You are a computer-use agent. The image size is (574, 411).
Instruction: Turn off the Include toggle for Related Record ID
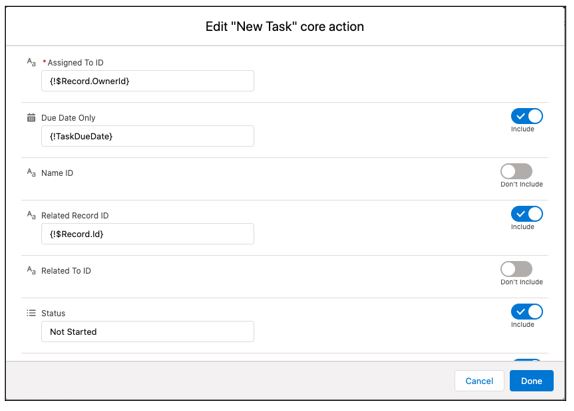tap(527, 214)
